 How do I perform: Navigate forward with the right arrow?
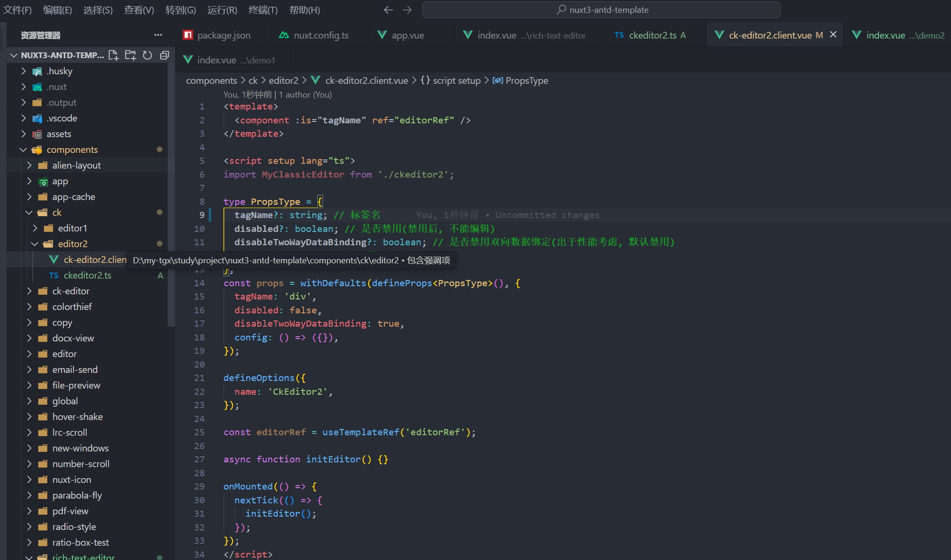click(x=407, y=10)
